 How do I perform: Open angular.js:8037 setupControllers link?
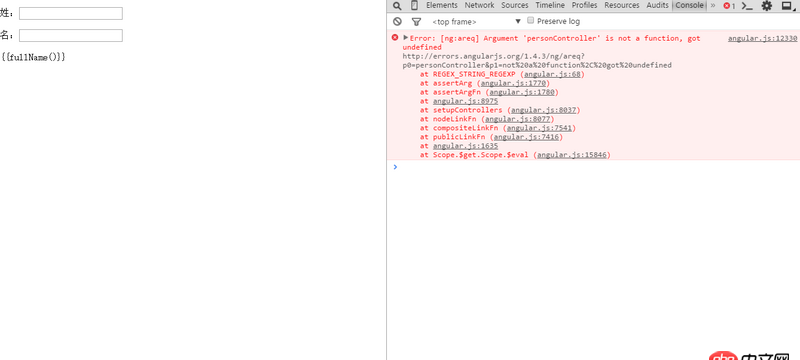pos(544,110)
